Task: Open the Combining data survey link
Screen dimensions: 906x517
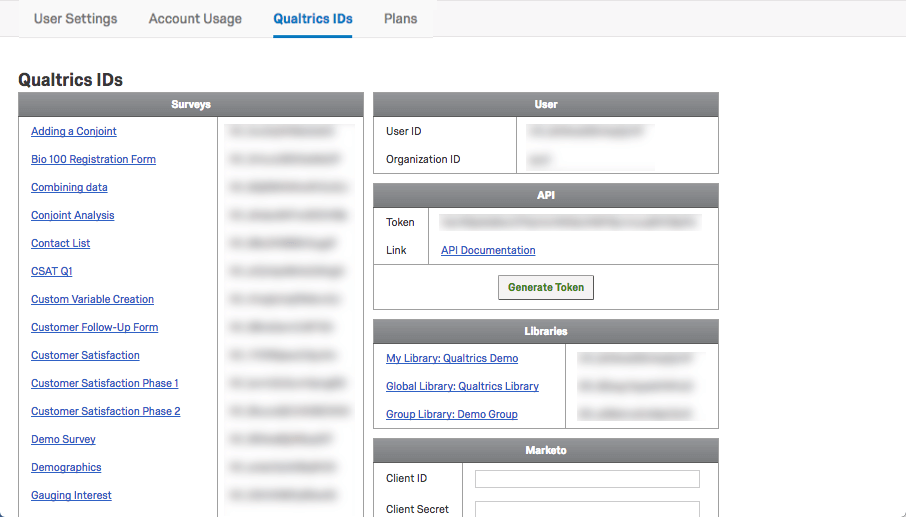Action: [x=69, y=187]
